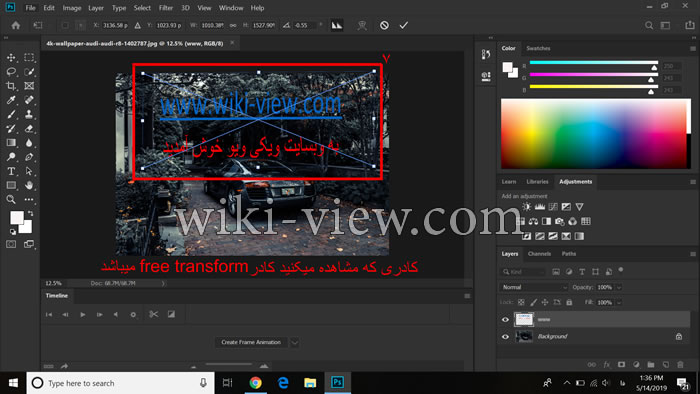This screenshot has width=700, height=394.
Task: Open the Image menu
Action: click(71, 8)
